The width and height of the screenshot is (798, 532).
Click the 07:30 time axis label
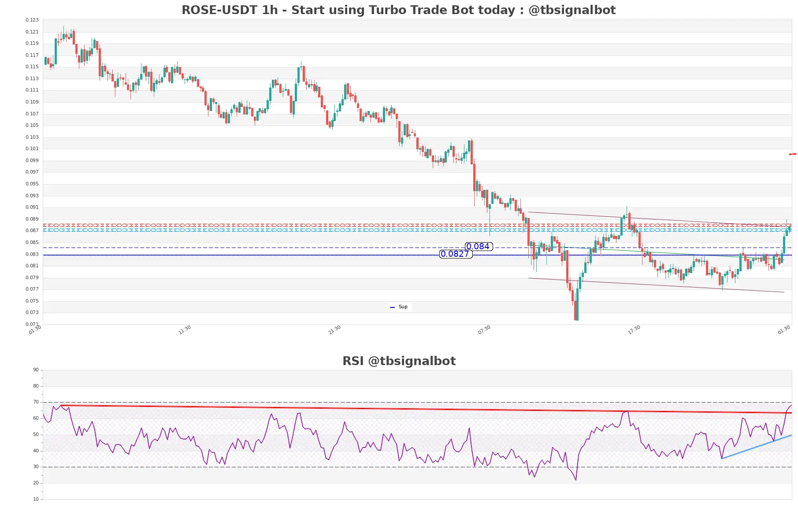click(484, 330)
